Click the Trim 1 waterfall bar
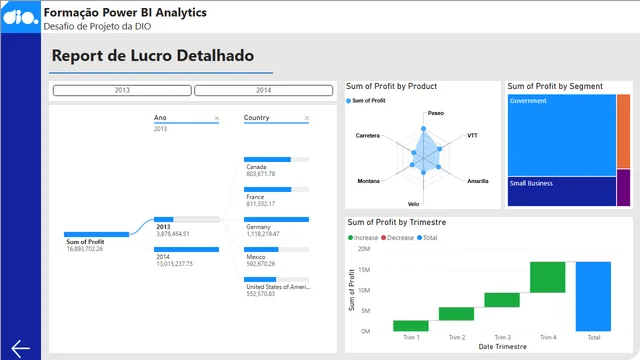The width and height of the screenshot is (640, 360). pyautogui.click(x=411, y=326)
